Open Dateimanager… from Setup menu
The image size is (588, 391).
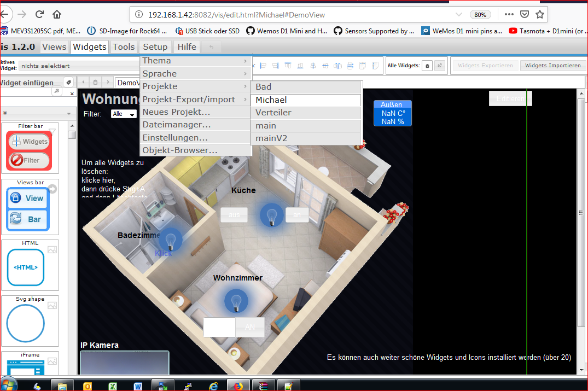(195, 125)
